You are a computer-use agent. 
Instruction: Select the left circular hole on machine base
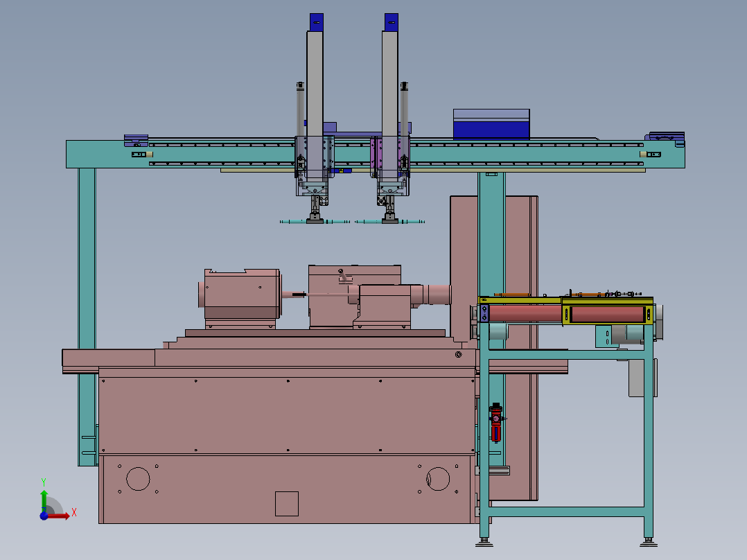(x=138, y=479)
